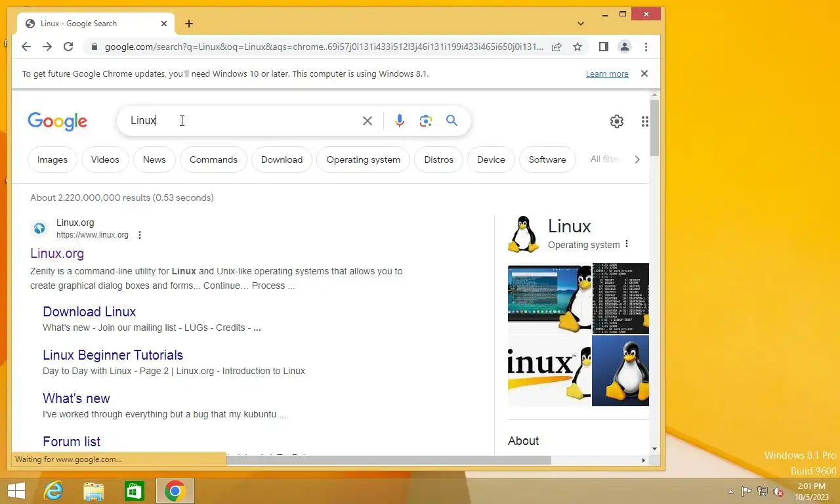Screen dimensions: 840x504
Task: Show more filters with the right chevron
Action: [x=637, y=159]
